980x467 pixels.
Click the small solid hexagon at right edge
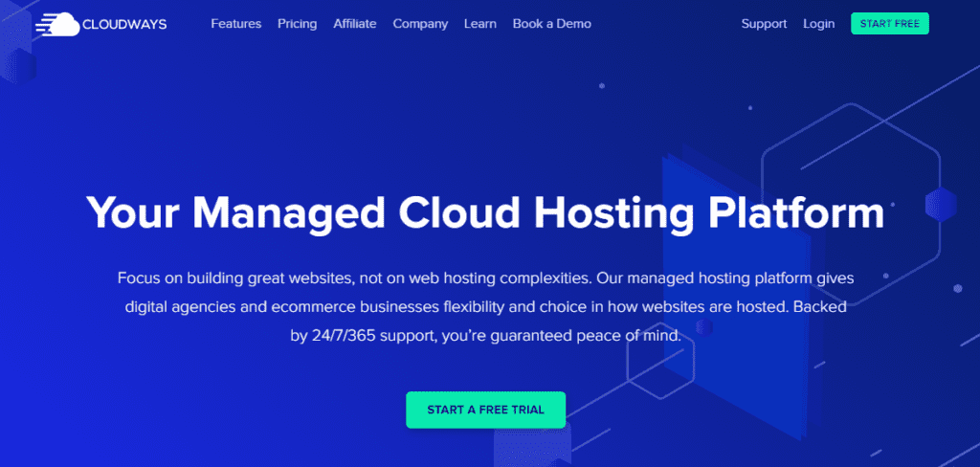(941, 205)
